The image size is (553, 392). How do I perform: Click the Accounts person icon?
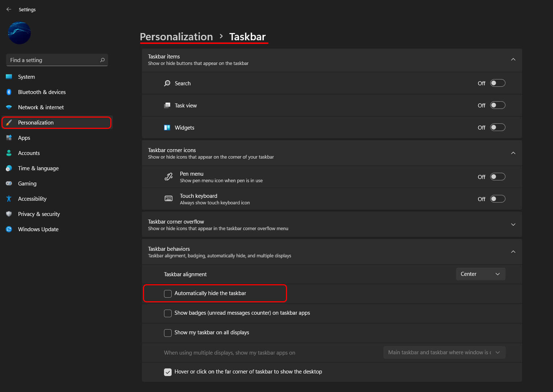coord(9,153)
